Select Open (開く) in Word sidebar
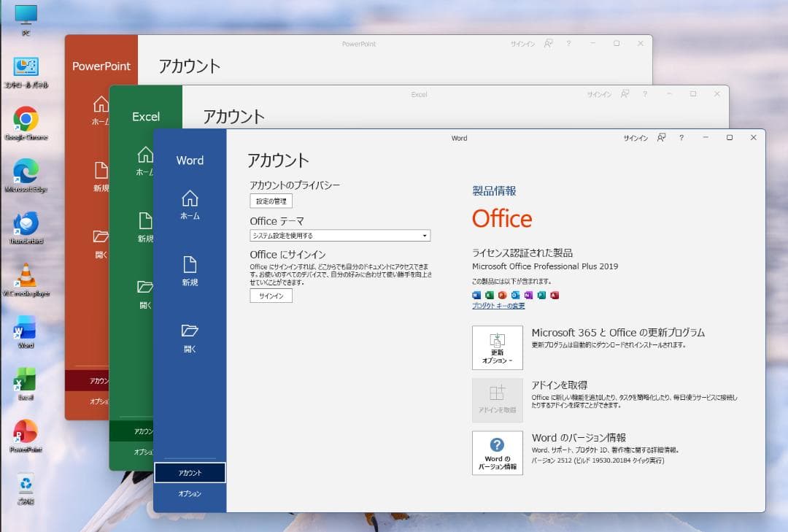This screenshot has width=788, height=532. point(190,338)
